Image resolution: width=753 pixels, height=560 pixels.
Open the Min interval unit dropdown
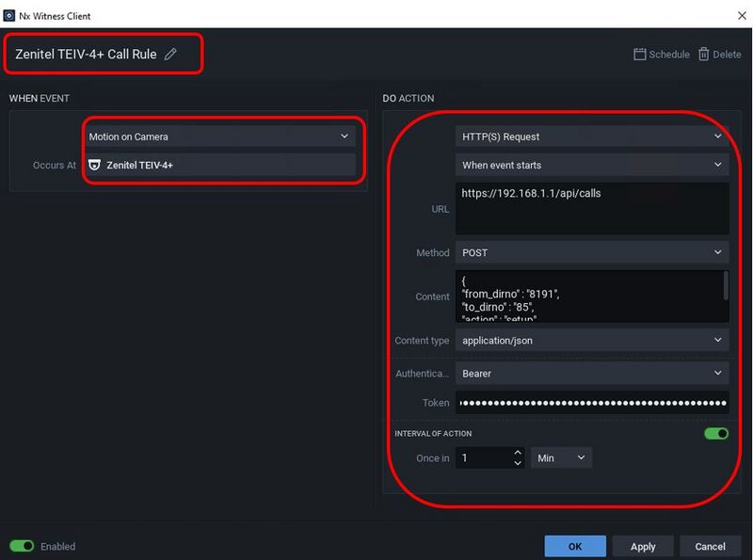click(x=561, y=457)
